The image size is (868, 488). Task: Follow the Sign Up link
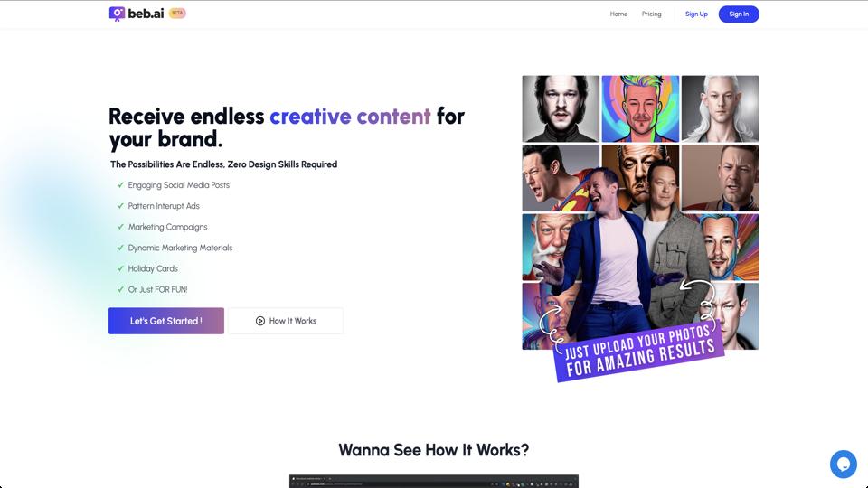pos(696,14)
